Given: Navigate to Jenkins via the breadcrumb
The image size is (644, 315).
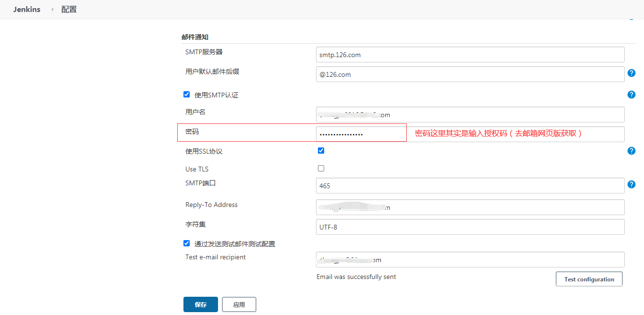Looking at the screenshot, I should point(26,9).
